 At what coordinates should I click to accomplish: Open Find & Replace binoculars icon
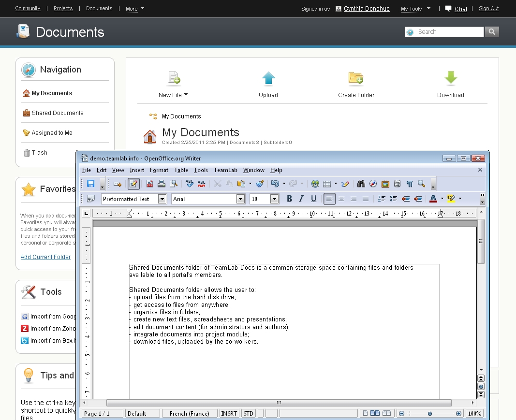coord(361,184)
